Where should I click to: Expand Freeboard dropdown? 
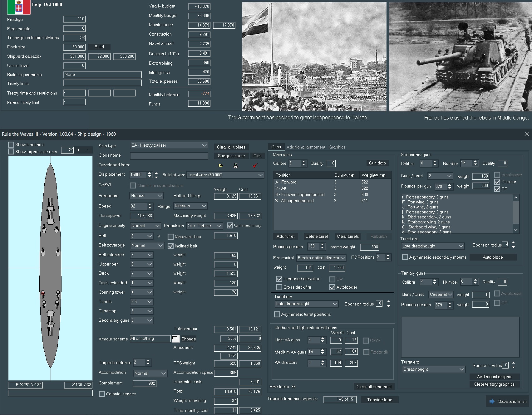pos(146,196)
